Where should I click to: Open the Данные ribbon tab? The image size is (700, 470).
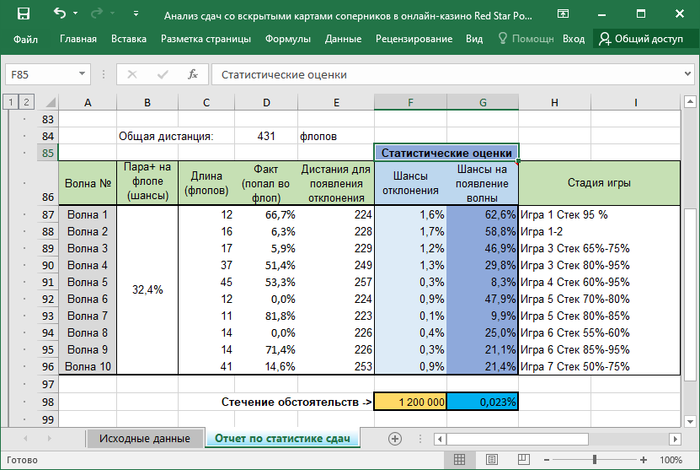(343, 39)
